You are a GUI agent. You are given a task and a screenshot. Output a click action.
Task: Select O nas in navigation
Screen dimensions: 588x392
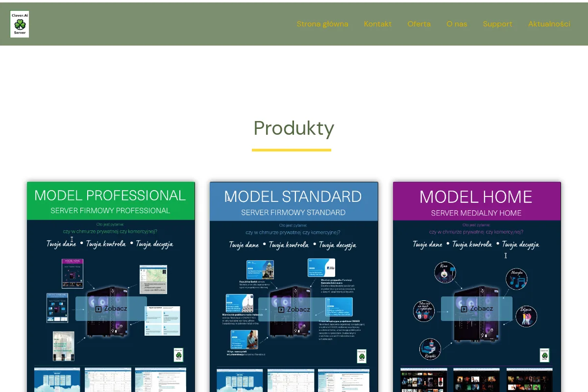457,24
